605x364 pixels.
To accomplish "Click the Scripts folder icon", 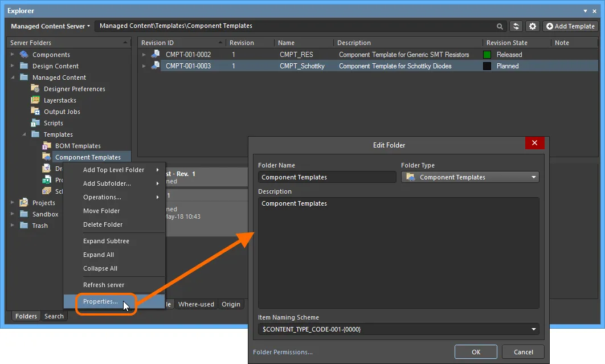I will [35, 122].
